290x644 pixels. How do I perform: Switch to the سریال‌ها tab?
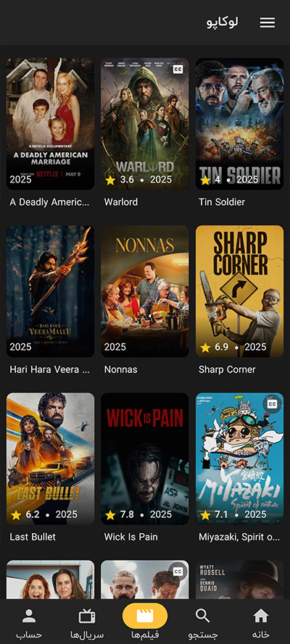(87, 635)
